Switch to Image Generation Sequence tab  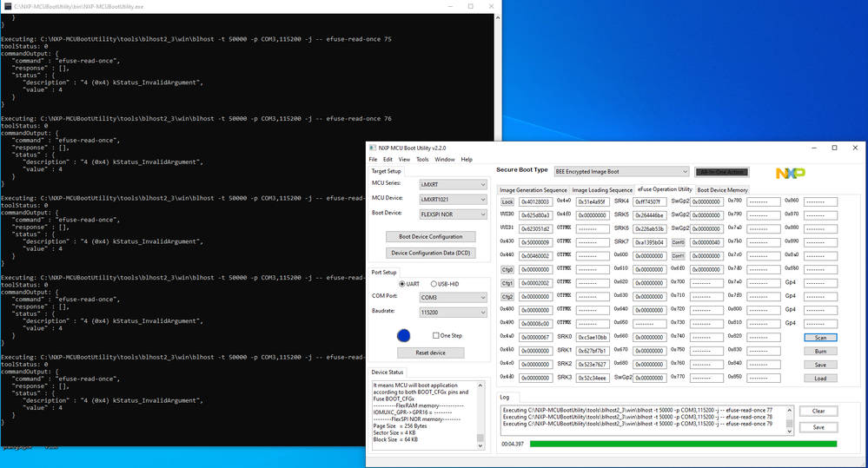(x=533, y=190)
